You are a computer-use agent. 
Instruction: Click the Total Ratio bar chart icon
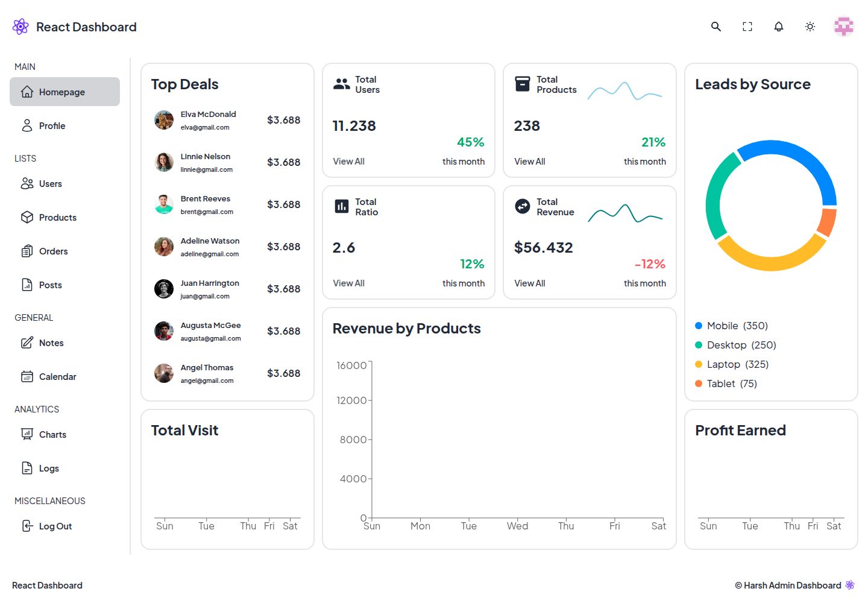[342, 206]
